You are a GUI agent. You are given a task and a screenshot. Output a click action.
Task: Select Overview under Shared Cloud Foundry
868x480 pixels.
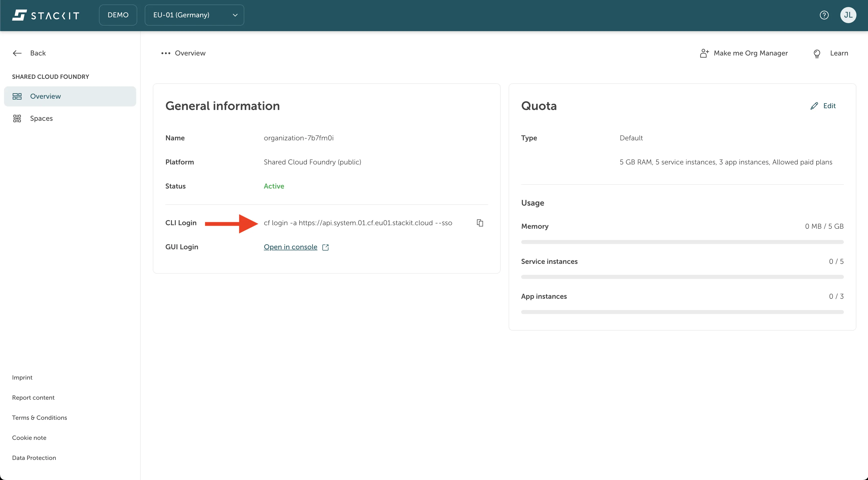(46, 96)
